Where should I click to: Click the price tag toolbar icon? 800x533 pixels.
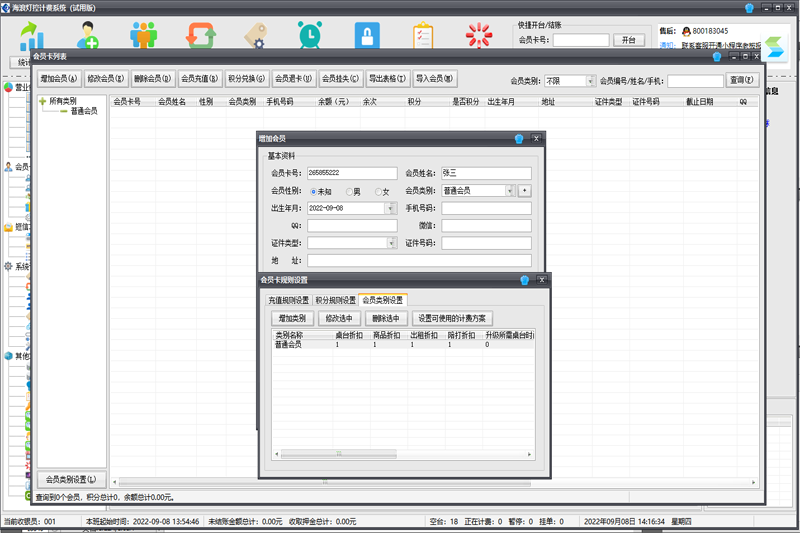(255, 36)
